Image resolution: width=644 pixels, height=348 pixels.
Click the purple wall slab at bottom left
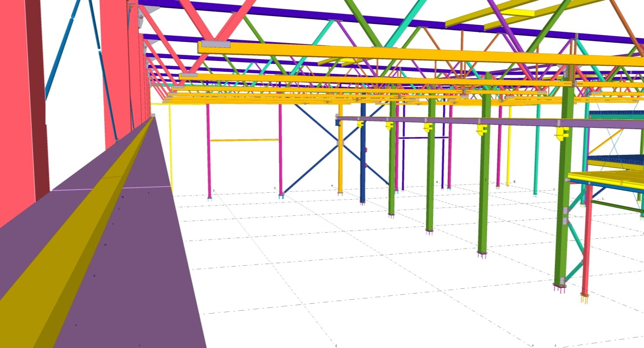(x=144, y=283)
